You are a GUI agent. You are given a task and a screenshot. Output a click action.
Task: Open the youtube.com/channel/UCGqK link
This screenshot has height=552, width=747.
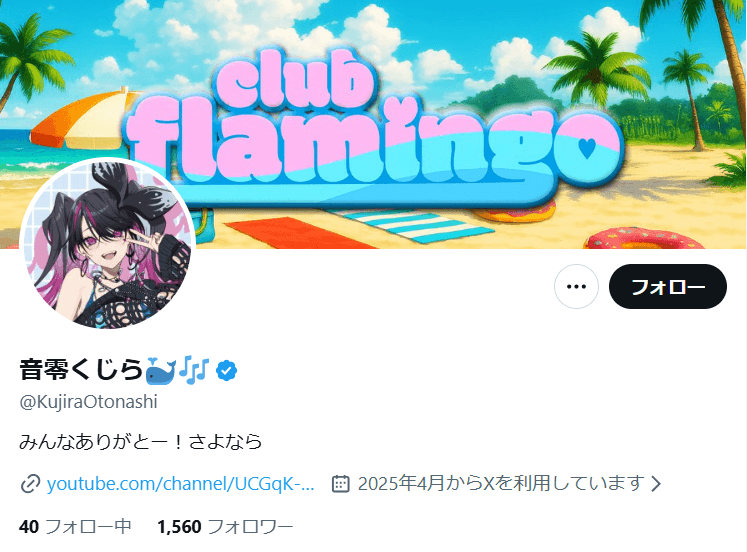coord(181,483)
